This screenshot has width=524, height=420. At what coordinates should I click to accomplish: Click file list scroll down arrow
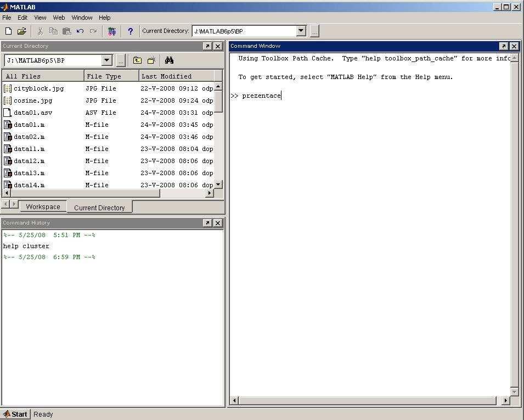pos(218,184)
